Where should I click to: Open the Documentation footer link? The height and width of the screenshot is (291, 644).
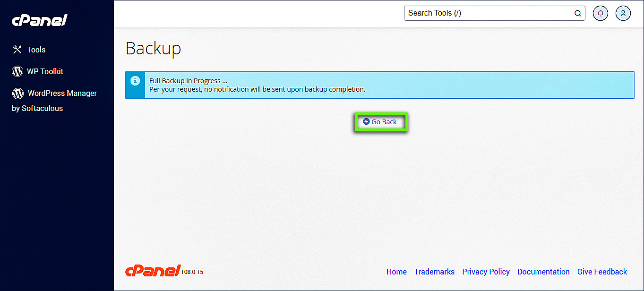(543, 272)
